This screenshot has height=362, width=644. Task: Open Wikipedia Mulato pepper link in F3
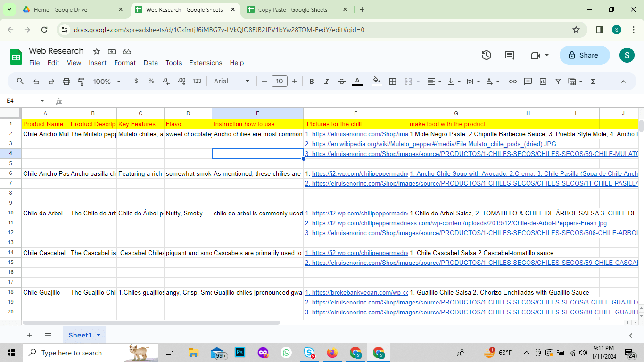[x=430, y=144]
